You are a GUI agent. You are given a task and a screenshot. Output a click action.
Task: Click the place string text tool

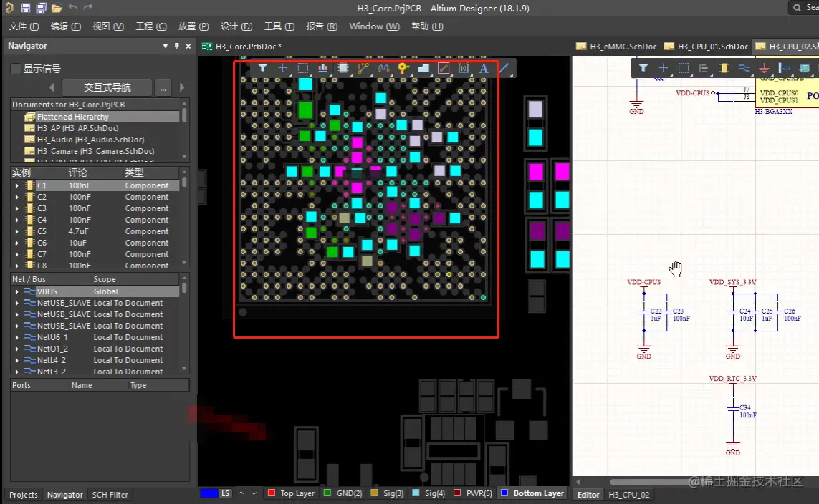pyautogui.click(x=484, y=69)
